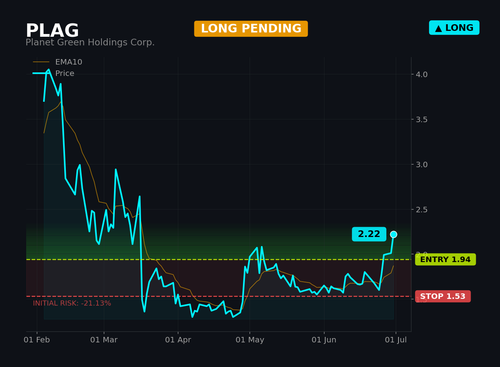This screenshot has height=367, width=500.
Task: Click the current price marker dot
Action: point(393,235)
